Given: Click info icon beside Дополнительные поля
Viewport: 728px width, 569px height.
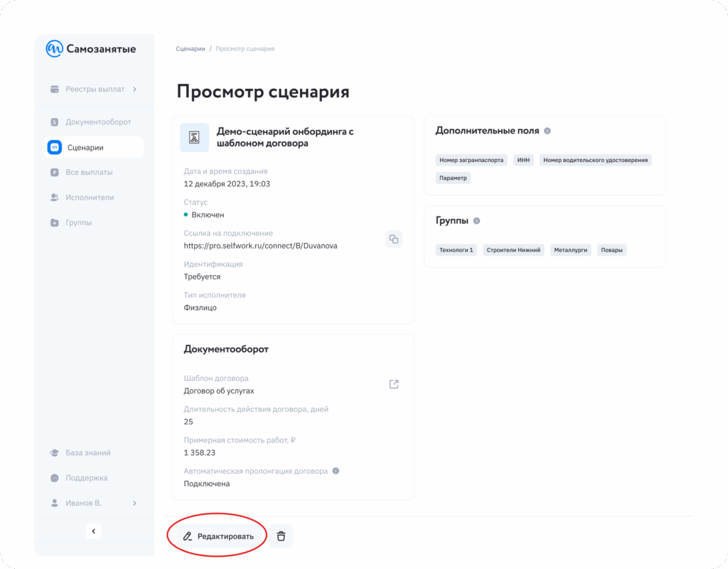Looking at the screenshot, I should pos(547,131).
